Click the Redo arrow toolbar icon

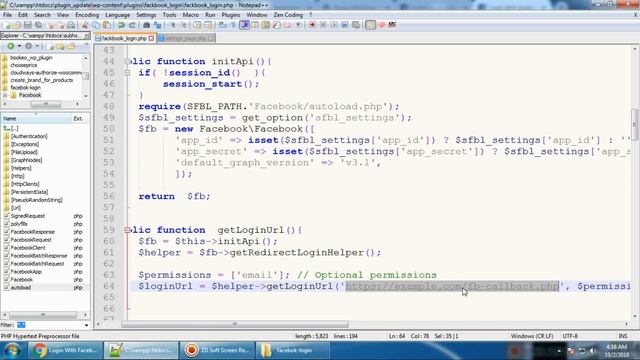point(132,25)
